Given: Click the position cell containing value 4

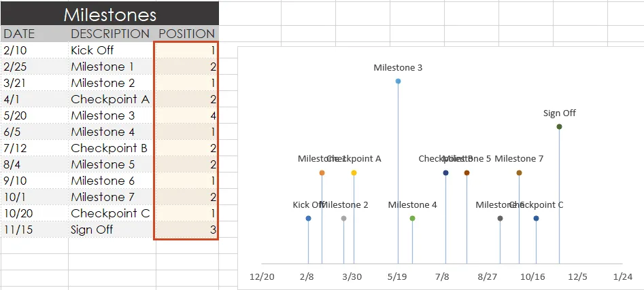Looking at the screenshot, I should click(x=186, y=115).
